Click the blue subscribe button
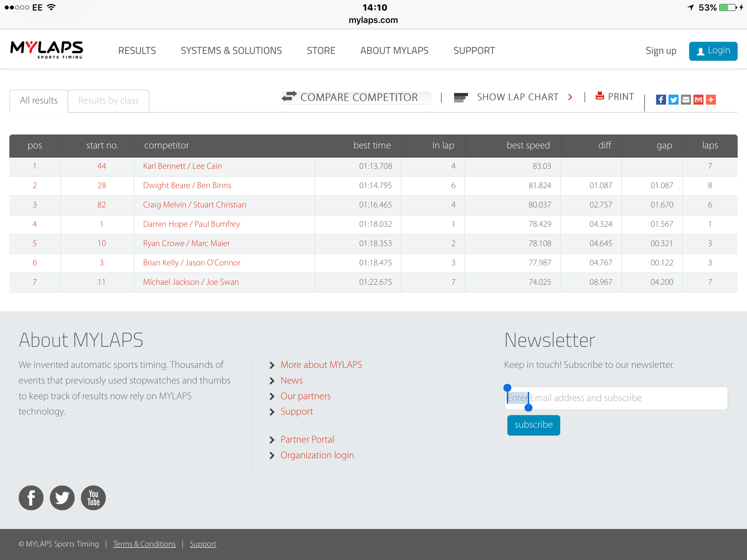Screen dimensions: 747x560 click(534, 425)
